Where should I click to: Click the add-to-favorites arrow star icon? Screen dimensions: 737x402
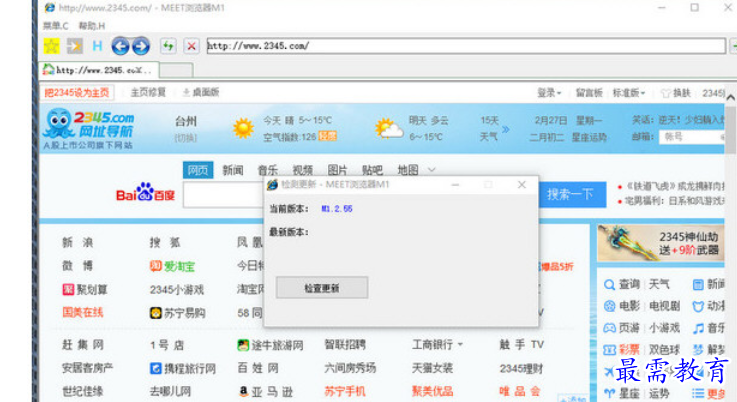74,46
